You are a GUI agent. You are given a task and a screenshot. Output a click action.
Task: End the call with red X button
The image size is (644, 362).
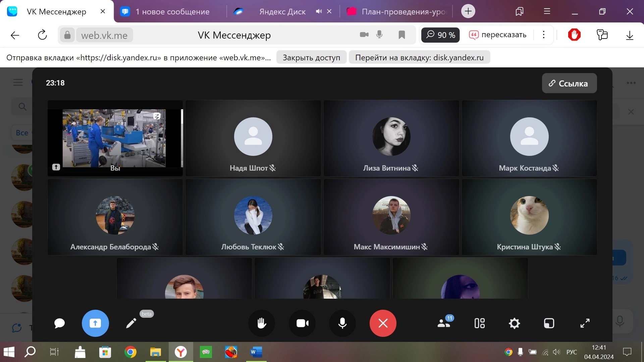(x=383, y=323)
